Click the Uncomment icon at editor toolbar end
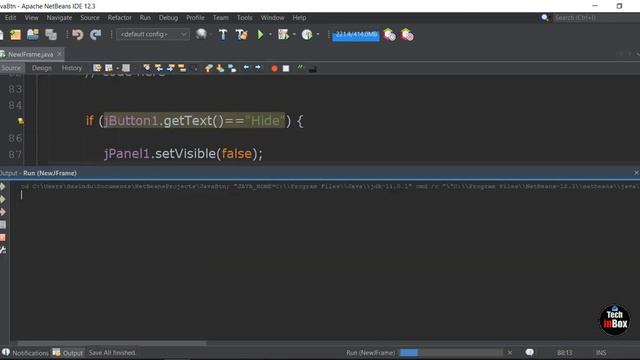The height and width of the screenshot is (360, 640). (x=313, y=69)
